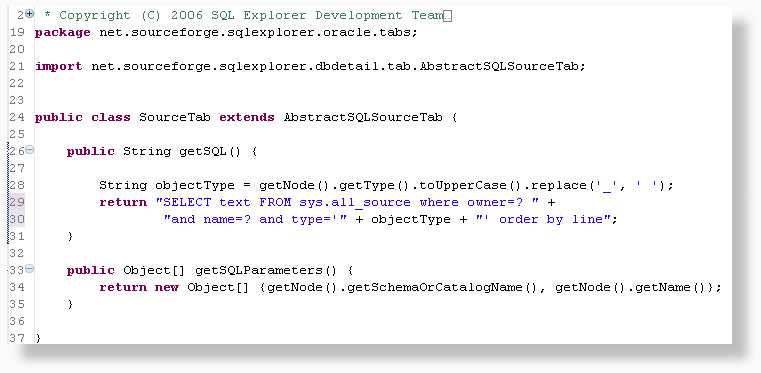Click the getSQL method name

click(203, 151)
